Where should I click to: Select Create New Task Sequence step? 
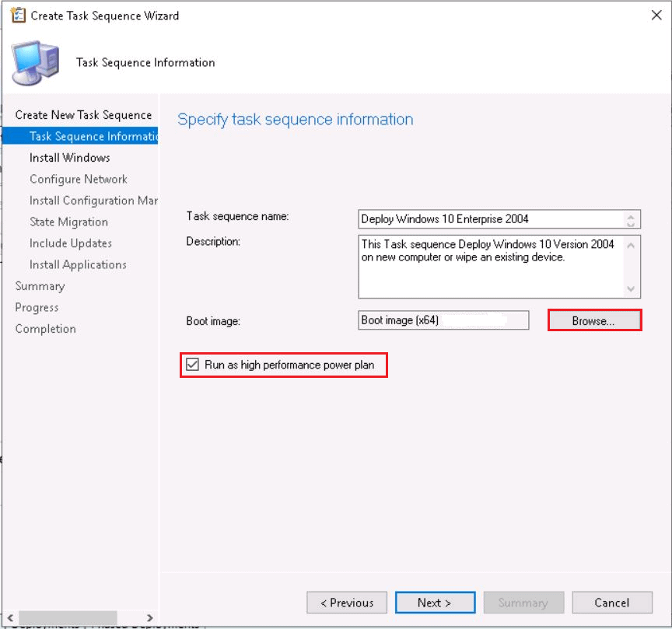(x=83, y=115)
